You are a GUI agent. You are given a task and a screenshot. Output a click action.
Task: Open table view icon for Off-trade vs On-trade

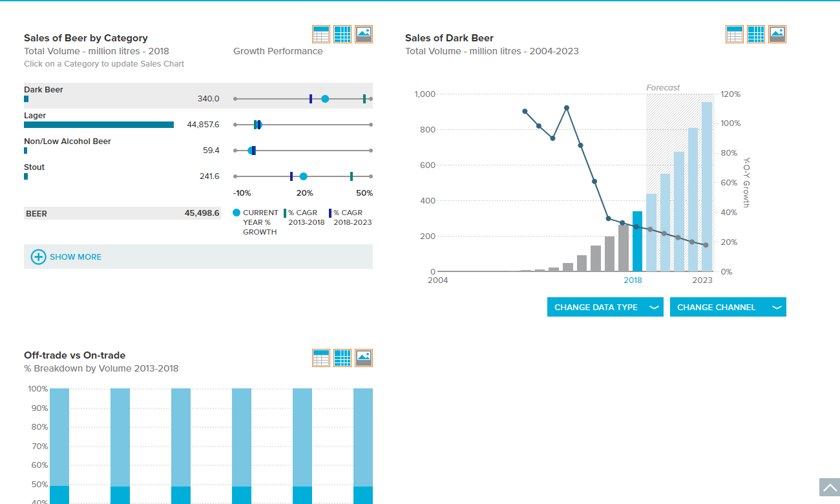[x=321, y=358]
